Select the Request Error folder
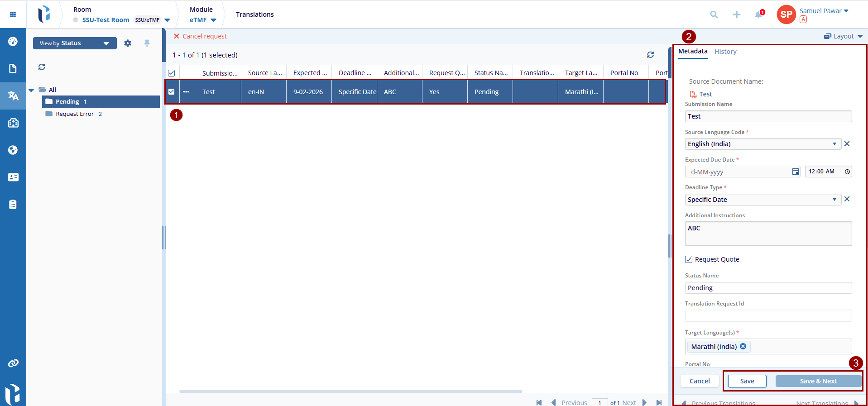Viewport: 868px width, 406px height. pyautogui.click(x=75, y=114)
